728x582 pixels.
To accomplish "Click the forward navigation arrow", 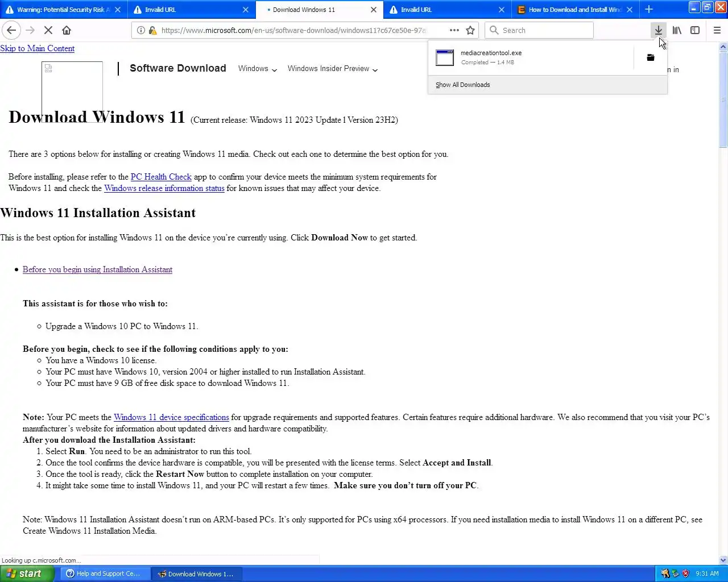I will click(x=30, y=30).
